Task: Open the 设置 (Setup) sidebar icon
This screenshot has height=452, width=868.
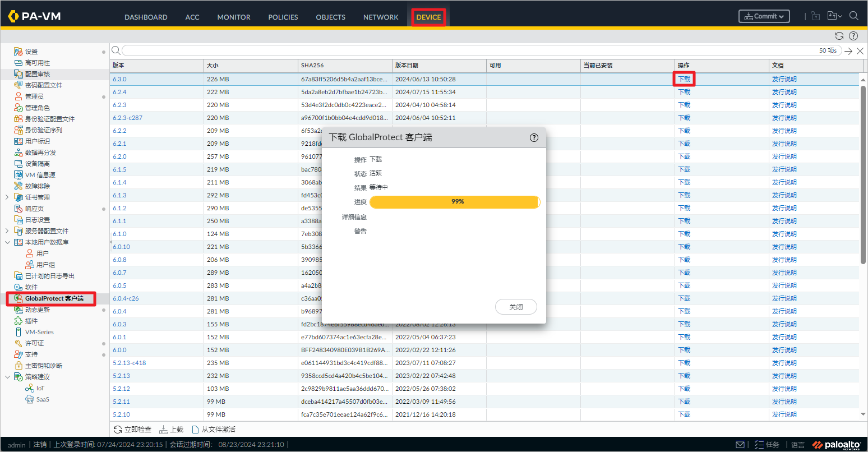Action: pyautogui.click(x=19, y=52)
